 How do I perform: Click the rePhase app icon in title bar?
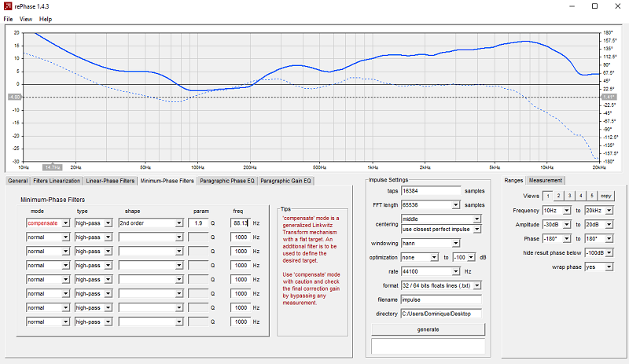8,6
